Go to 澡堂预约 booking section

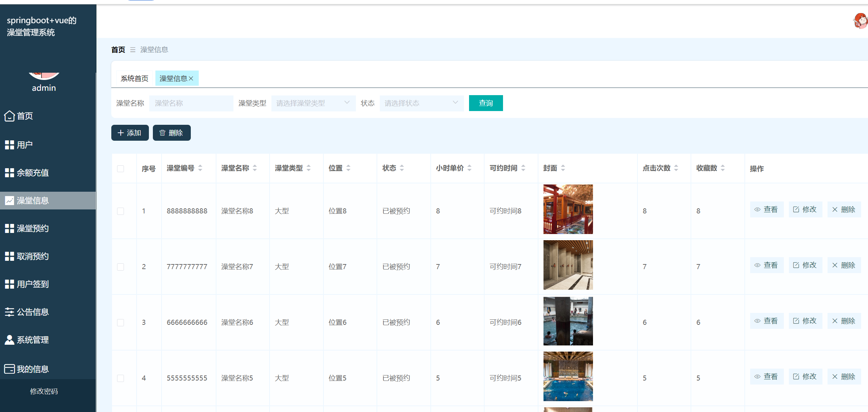point(32,228)
